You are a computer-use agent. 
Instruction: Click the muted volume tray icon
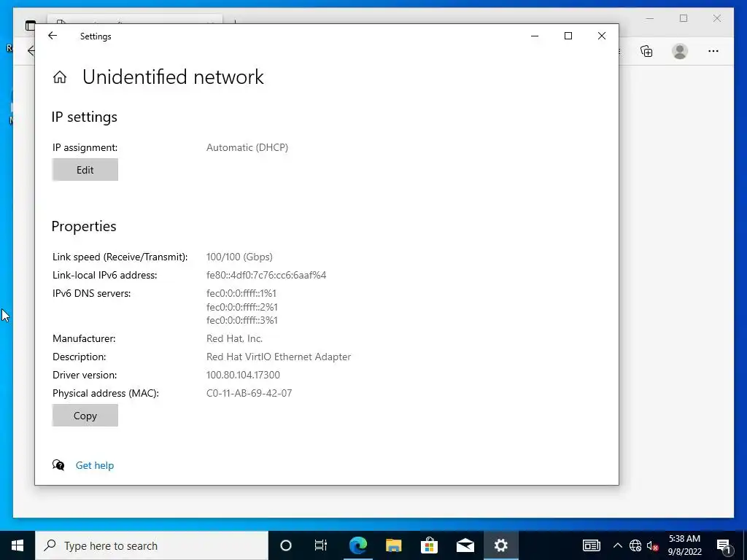point(653,545)
